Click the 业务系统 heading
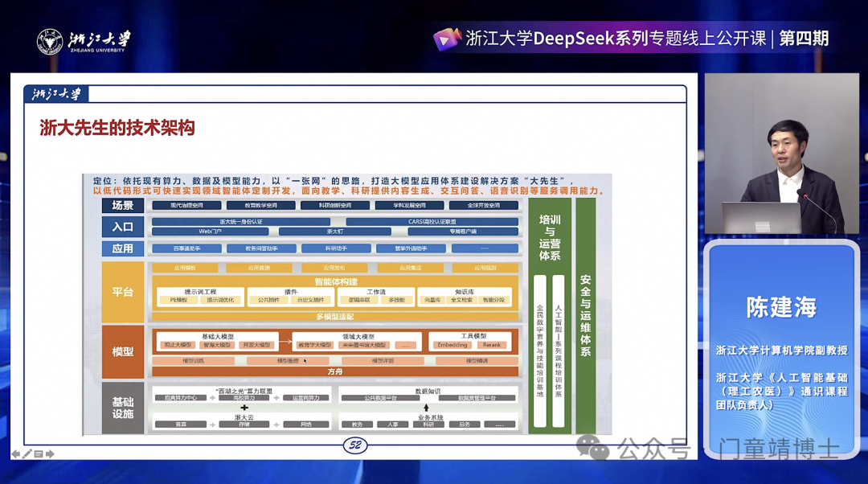The image size is (868, 484). click(430, 417)
